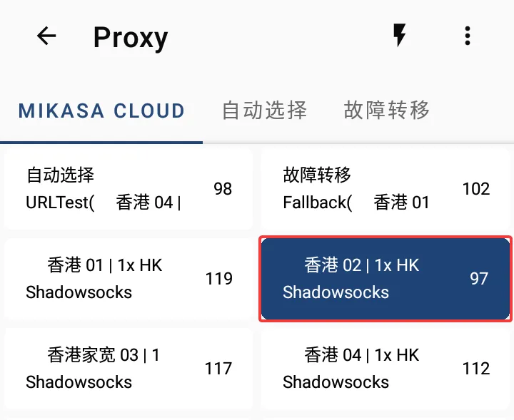514x420 pixels.
Task: Run latency test with lightning bolt icon
Action: [x=399, y=35]
